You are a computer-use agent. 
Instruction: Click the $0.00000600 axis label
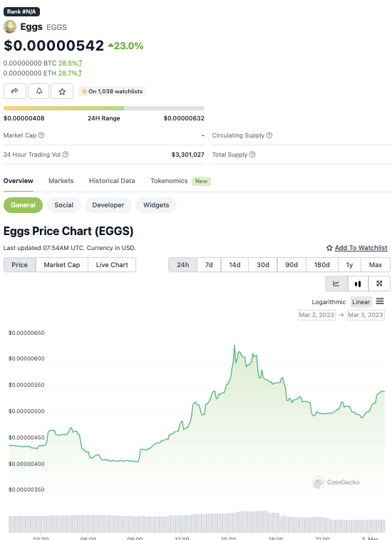[x=26, y=358]
